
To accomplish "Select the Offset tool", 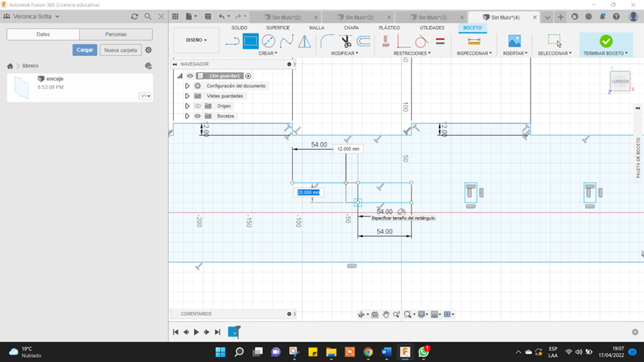I will point(364,41).
